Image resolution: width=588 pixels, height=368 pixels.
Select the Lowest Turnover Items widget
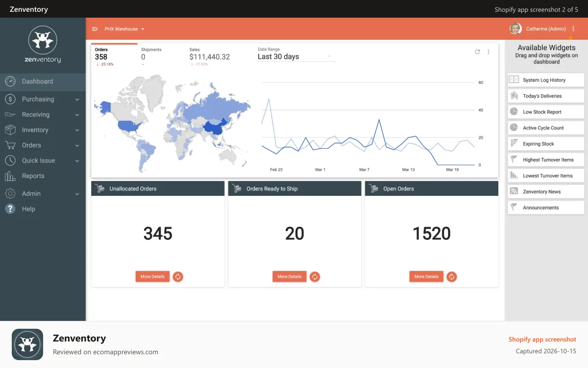click(546, 176)
